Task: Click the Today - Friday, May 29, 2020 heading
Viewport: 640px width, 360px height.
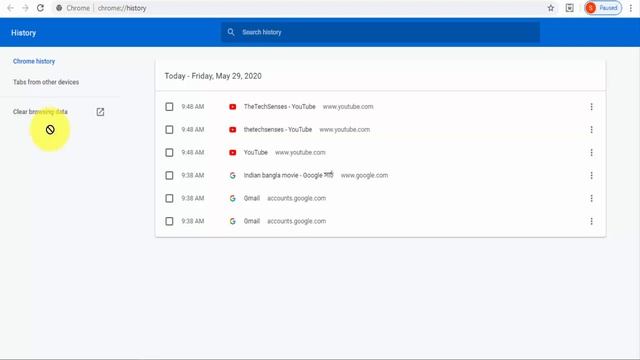Action: click(x=213, y=76)
